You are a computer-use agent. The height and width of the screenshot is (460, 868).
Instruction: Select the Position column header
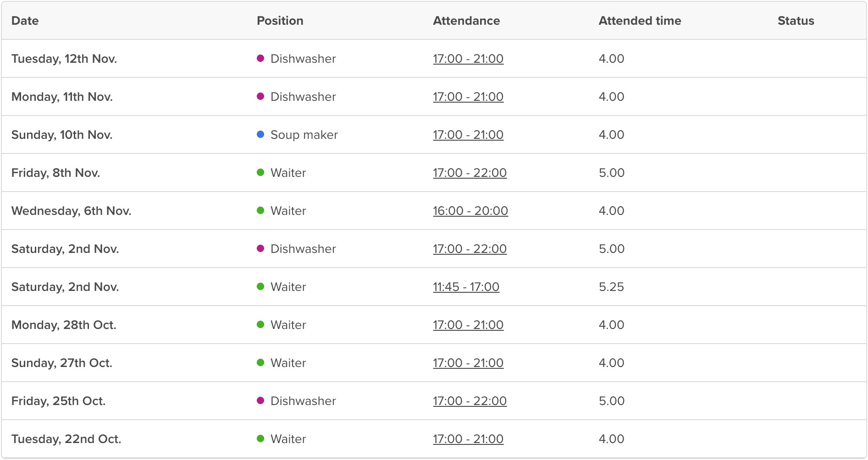point(280,21)
